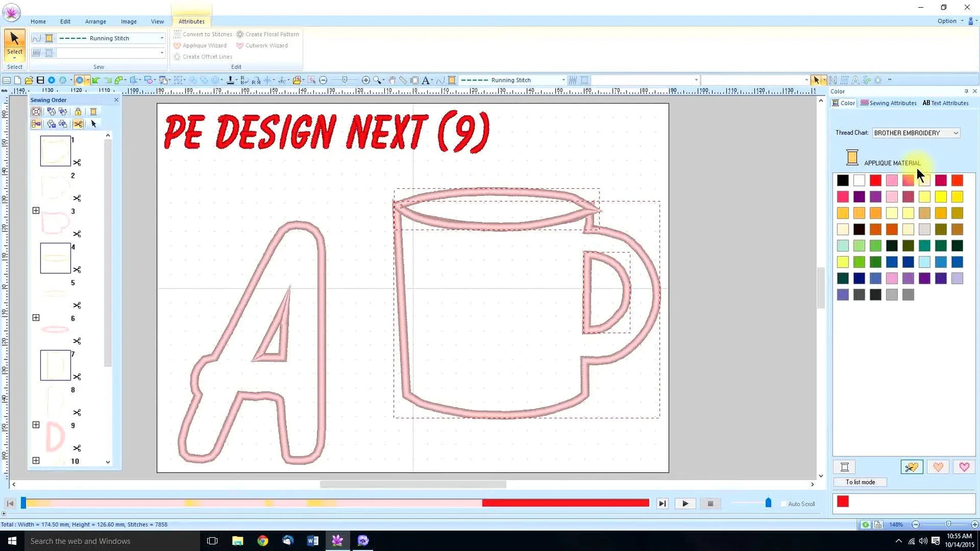
Task: Click the scissors cut mark beside sewing item 1
Action: coord(77,162)
